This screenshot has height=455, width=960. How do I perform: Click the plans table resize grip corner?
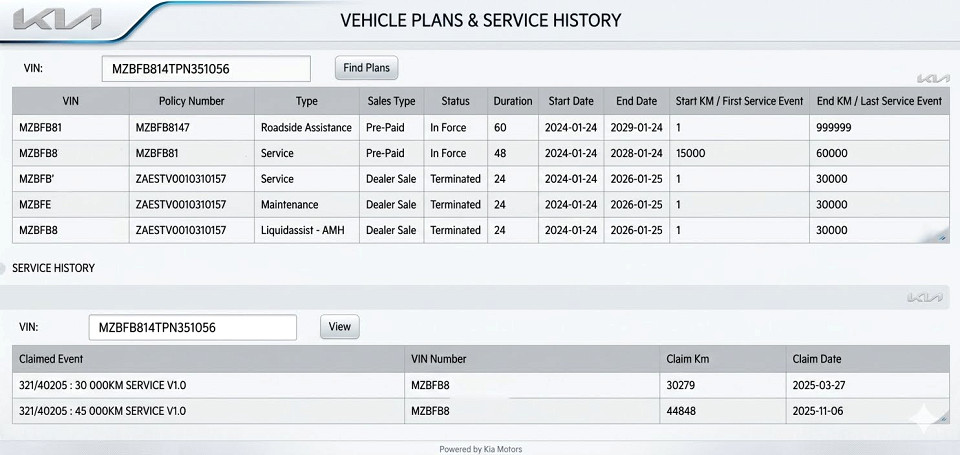pos(943,237)
